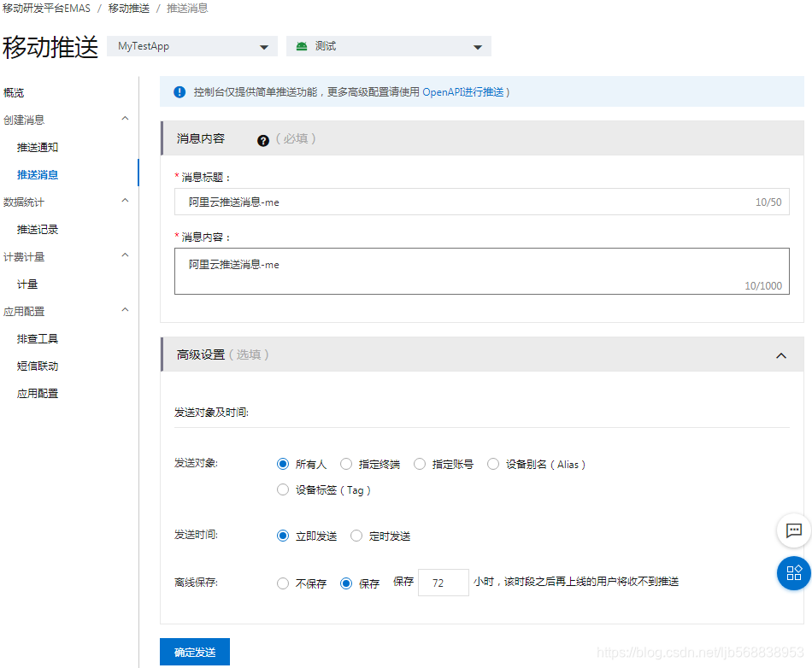Open 推送记录 in the sidebar
This screenshot has height=668, width=812.
click(38, 230)
